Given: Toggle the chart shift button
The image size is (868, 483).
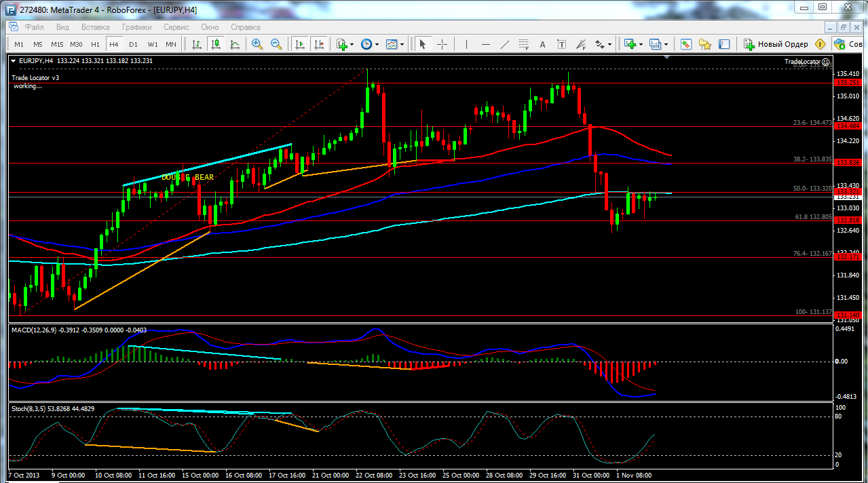Looking at the screenshot, I should pos(318,44).
